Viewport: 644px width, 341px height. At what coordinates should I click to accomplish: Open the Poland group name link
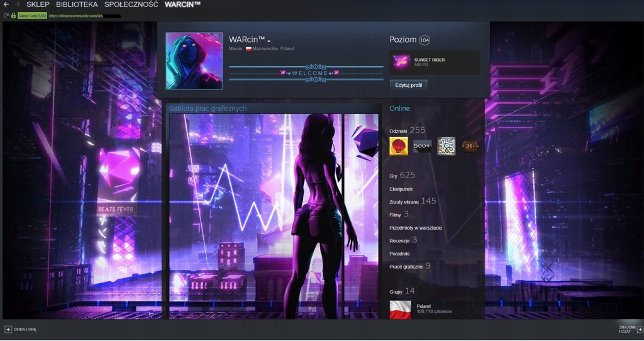pos(423,306)
